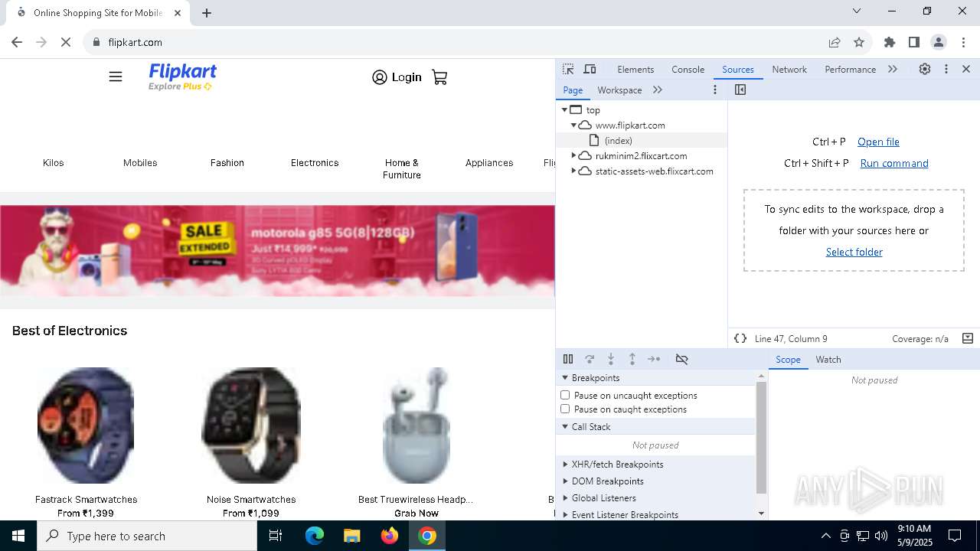Open Noise Smartwatches product image
980x551 pixels.
point(251,425)
